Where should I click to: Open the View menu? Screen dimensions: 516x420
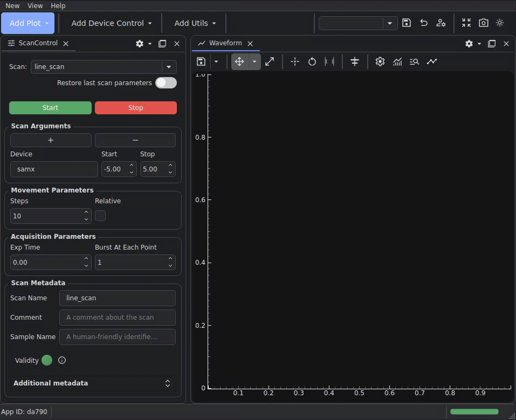(35, 5)
